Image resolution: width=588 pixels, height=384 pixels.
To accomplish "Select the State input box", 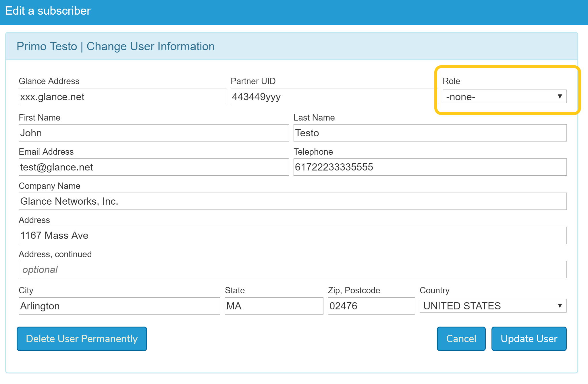I will pyautogui.click(x=274, y=306).
